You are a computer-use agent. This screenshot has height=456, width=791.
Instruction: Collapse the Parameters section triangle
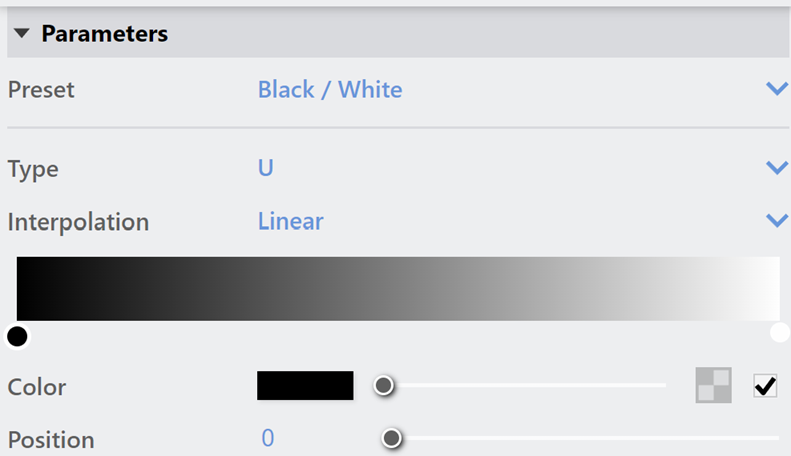(22, 34)
